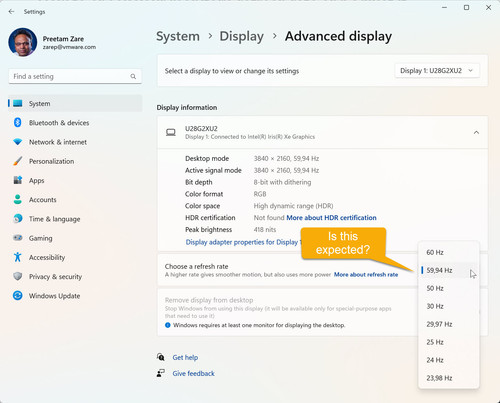The height and width of the screenshot is (403, 500).
Task: Click the Get help link
Action: [185, 357]
